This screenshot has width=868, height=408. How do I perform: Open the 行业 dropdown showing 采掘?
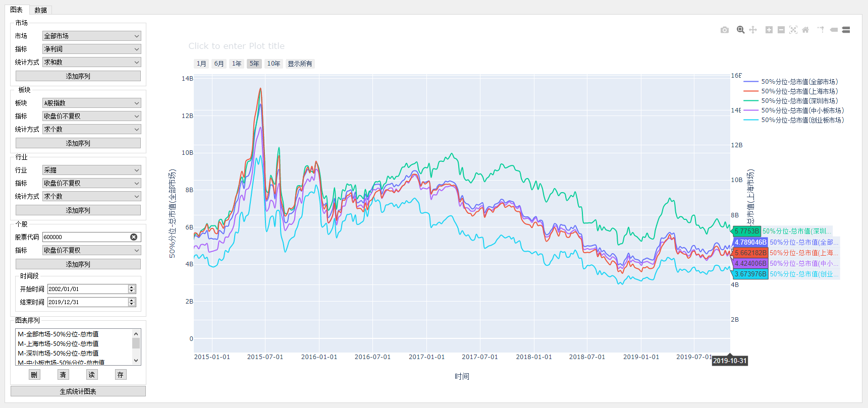point(91,170)
